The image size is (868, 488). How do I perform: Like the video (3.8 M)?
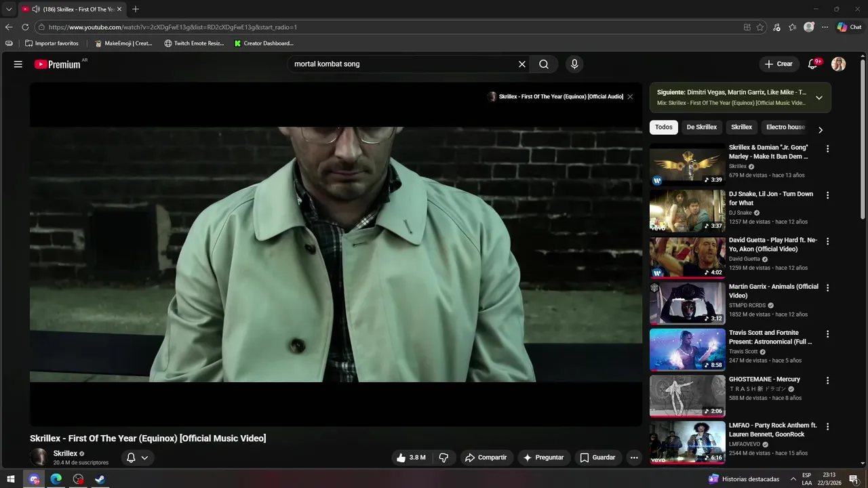(411, 457)
